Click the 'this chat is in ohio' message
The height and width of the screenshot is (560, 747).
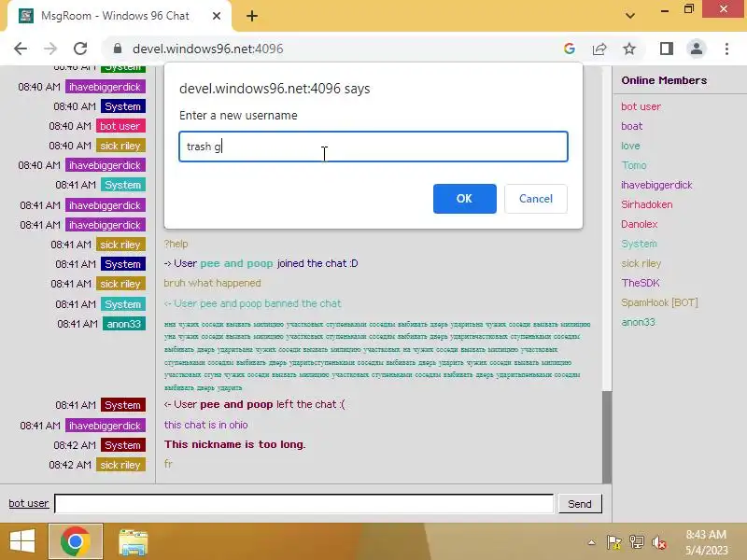point(205,425)
